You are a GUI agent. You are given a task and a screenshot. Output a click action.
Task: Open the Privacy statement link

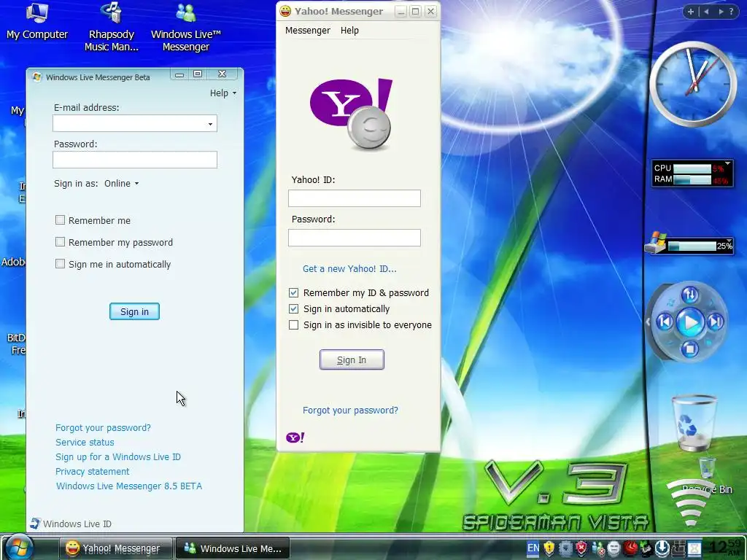[x=92, y=471]
